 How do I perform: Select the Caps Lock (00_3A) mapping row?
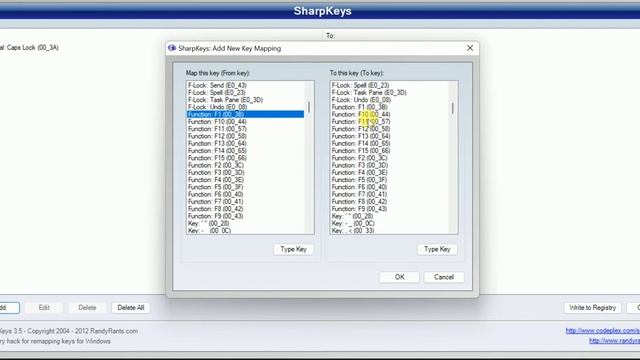29,48
